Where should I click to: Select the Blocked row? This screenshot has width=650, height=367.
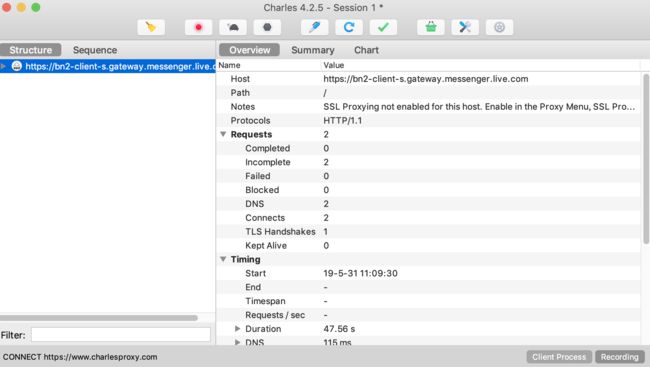(429, 190)
